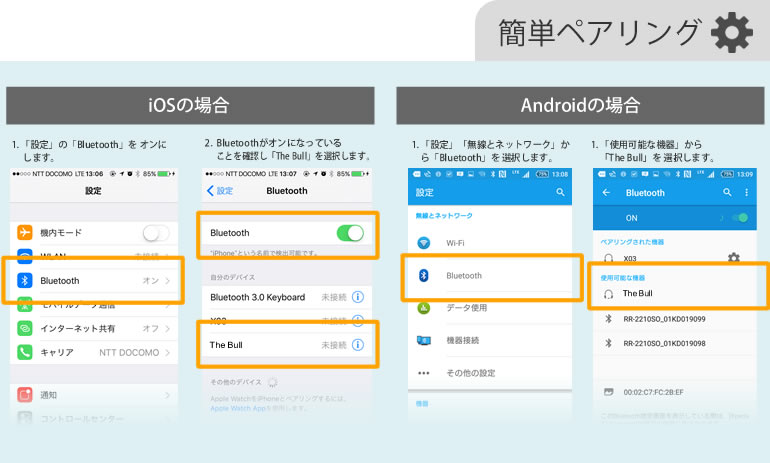Open info icon for The Bull

point(358,345)
